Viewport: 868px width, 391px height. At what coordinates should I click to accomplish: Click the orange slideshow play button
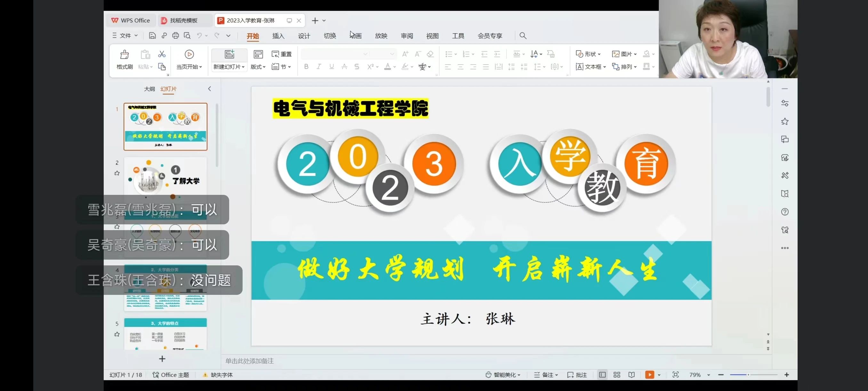point(649,375)
